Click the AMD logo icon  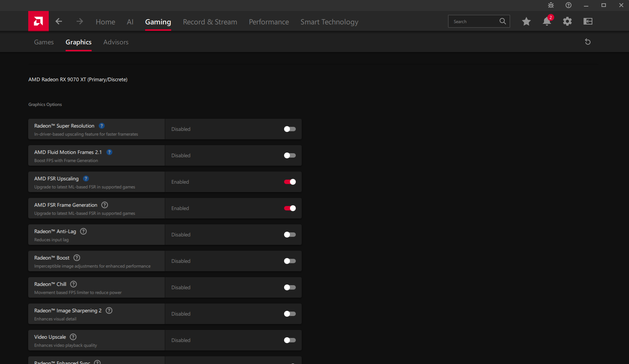38,21
